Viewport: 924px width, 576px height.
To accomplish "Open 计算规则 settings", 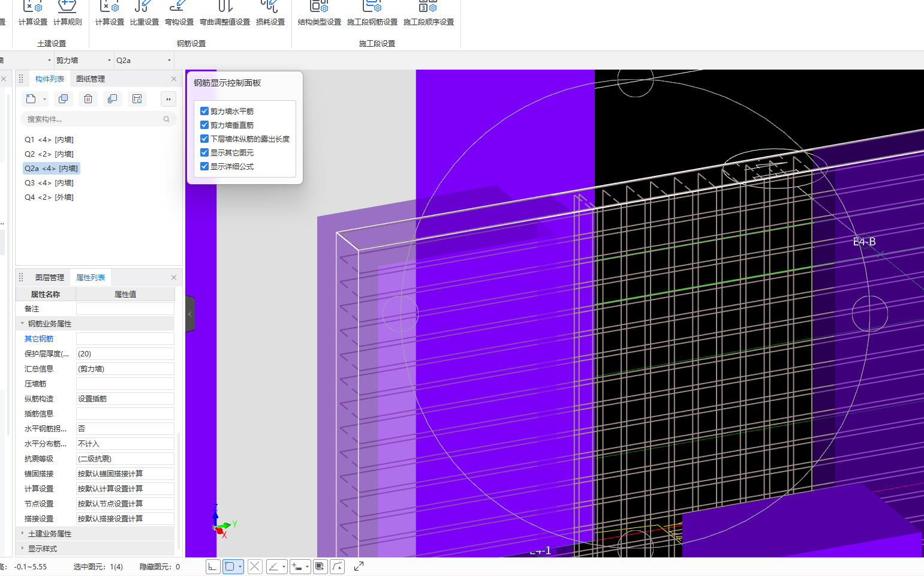I will [x=67, y=13].
